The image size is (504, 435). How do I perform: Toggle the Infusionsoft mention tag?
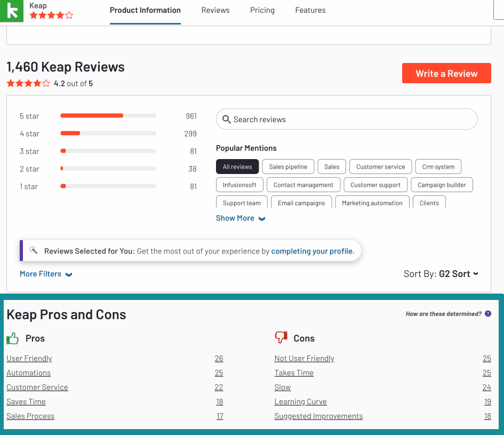[x=239, y=185]
